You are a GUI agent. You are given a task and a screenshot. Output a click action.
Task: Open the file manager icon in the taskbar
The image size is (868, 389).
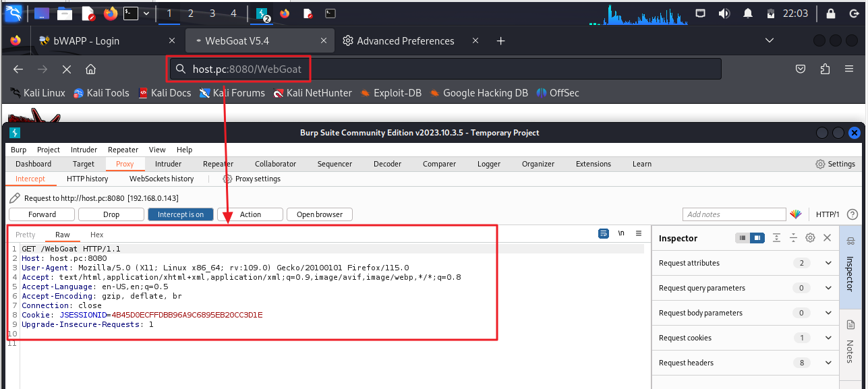[65, 13]
